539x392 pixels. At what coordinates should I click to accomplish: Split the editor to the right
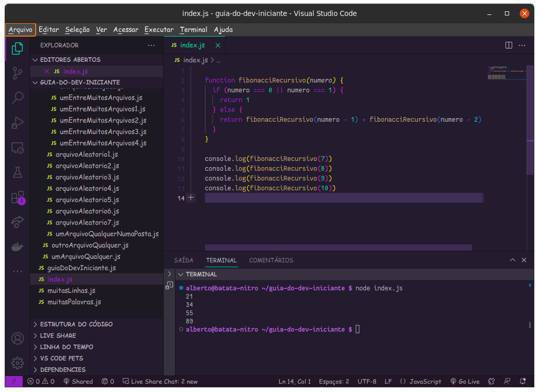tap(509, 45)
